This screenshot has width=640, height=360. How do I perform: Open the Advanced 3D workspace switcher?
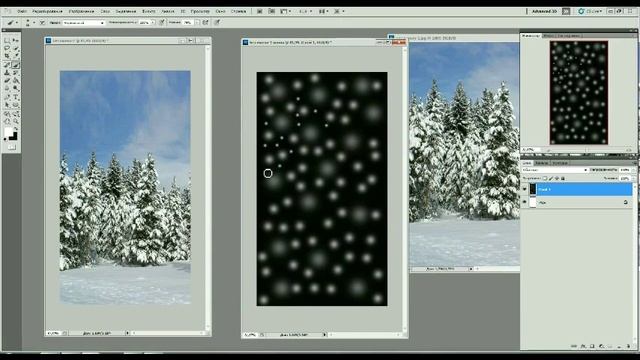click(544, 11)
